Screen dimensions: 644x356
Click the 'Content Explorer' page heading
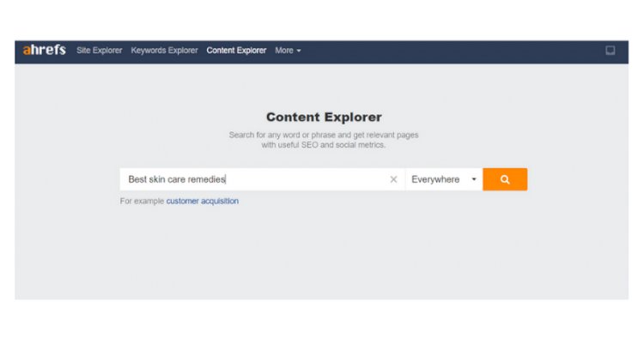click(324, 118)
